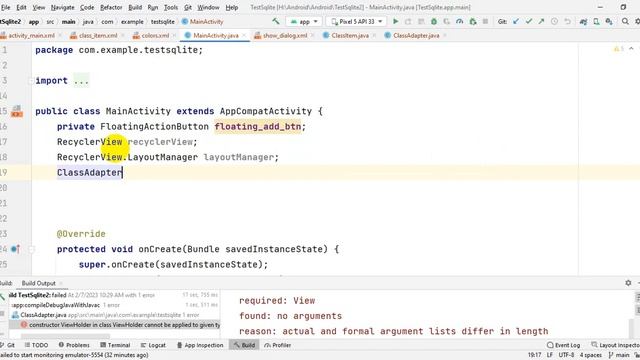
Task: Open the Tools menu
Action: pos(171,7)
